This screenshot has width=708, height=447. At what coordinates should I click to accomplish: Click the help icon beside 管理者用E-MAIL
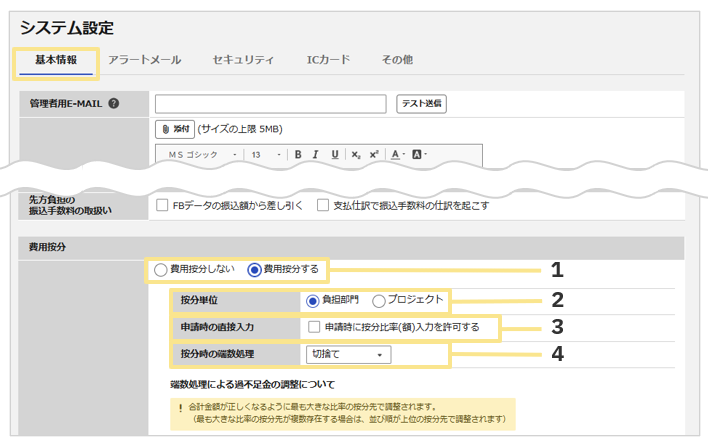tap(114, 103)
